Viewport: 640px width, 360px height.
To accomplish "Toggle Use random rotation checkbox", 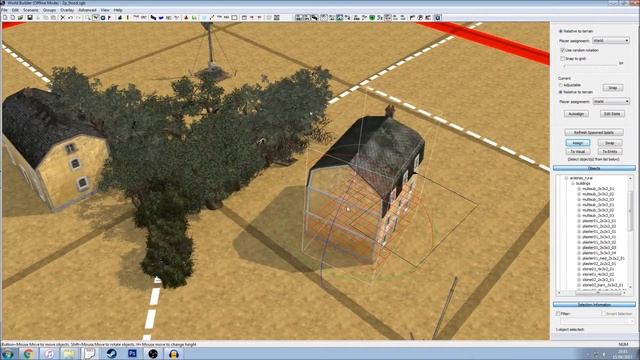I will tap(562, 50).
